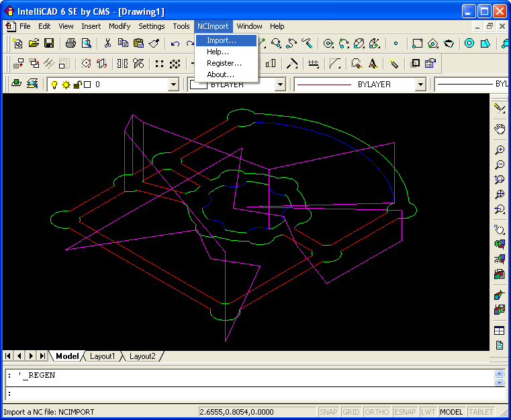Jump to last tab arrow button
This screenshot has width=511, height=420.
click(43, 356)
